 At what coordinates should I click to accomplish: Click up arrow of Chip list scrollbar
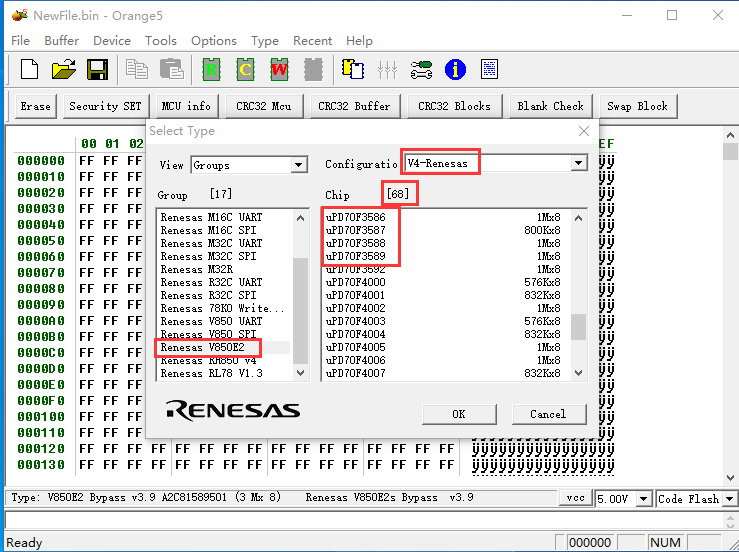point(579,218)
